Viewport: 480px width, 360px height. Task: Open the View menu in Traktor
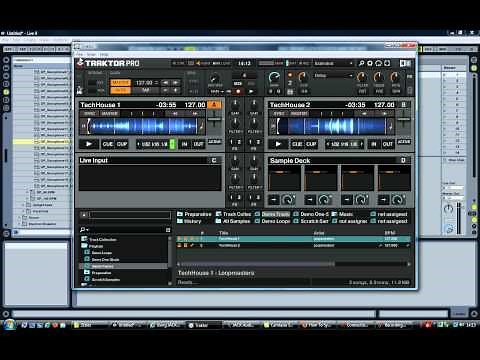(91, 54)
